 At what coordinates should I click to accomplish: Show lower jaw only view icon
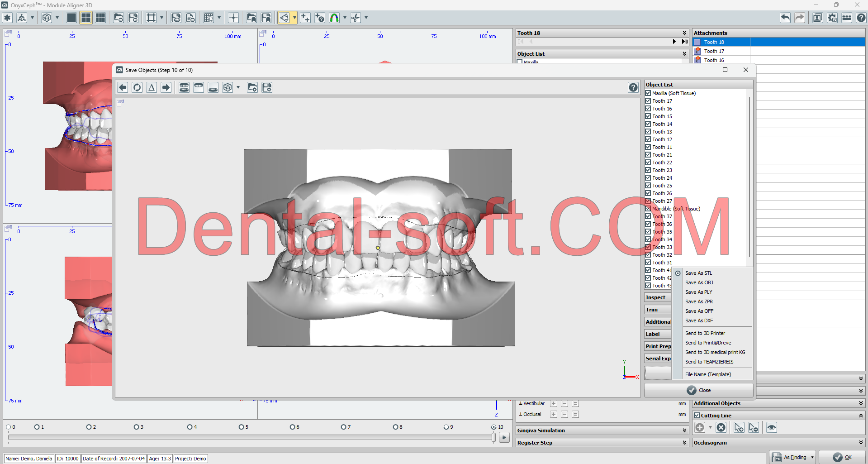213,87
